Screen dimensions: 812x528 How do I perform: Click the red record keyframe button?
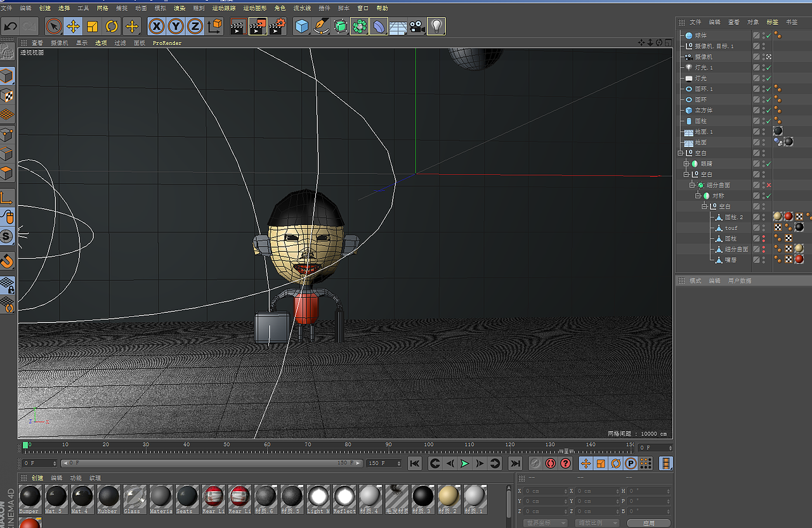pos(551,463)
